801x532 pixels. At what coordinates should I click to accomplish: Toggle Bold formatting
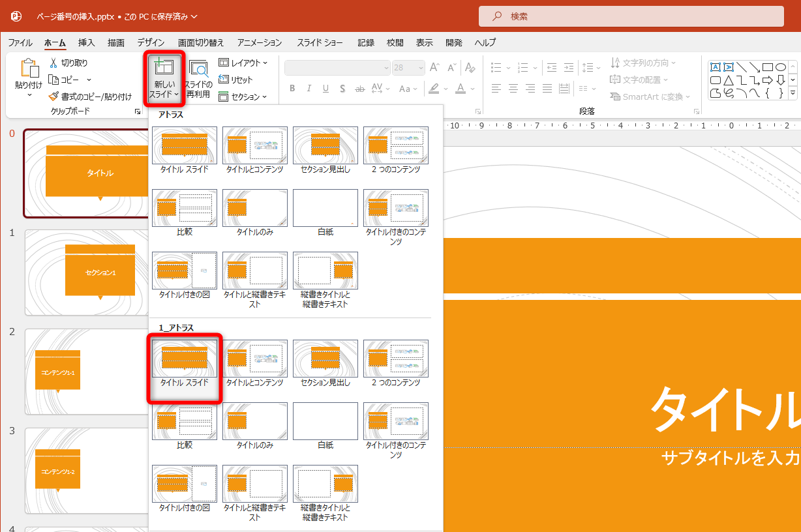pos(292,88)
